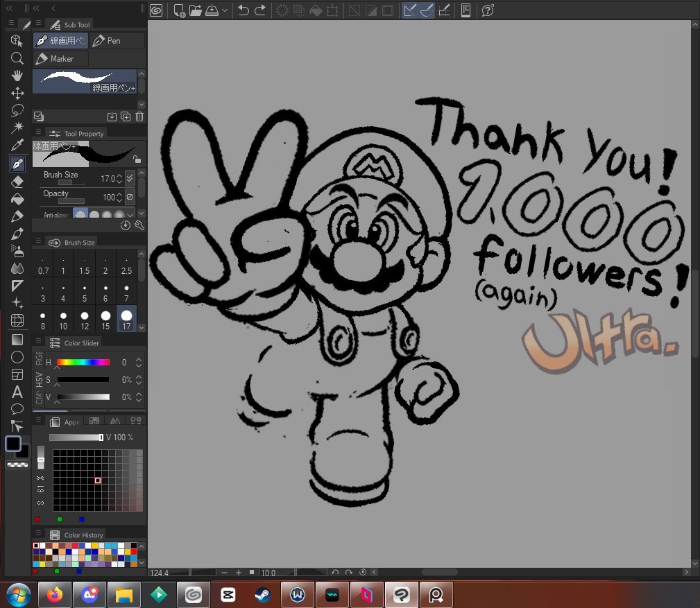Open Firefox from the taskbar
The height and width of the screenshot is (608, 700).
pyautogui.click(x=55, y=595)
